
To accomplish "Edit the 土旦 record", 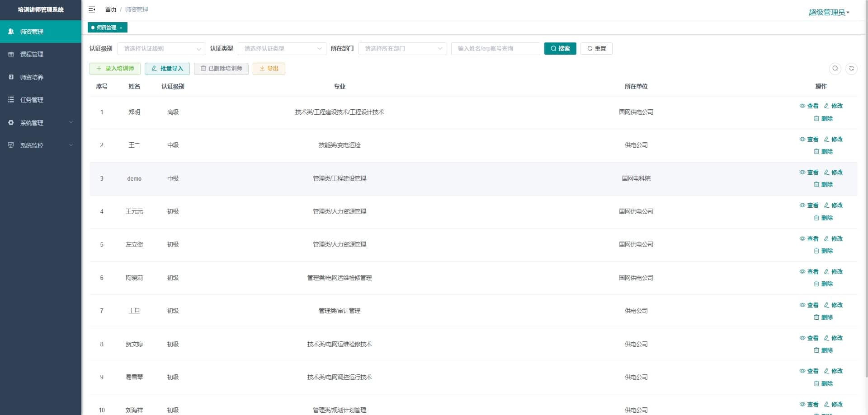I will point(833,305).
